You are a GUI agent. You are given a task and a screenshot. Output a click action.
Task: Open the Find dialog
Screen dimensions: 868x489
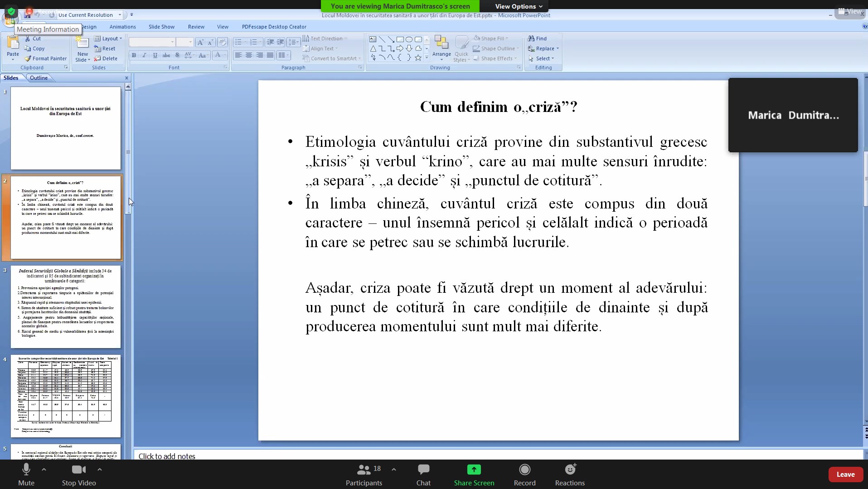pos(538,39)
